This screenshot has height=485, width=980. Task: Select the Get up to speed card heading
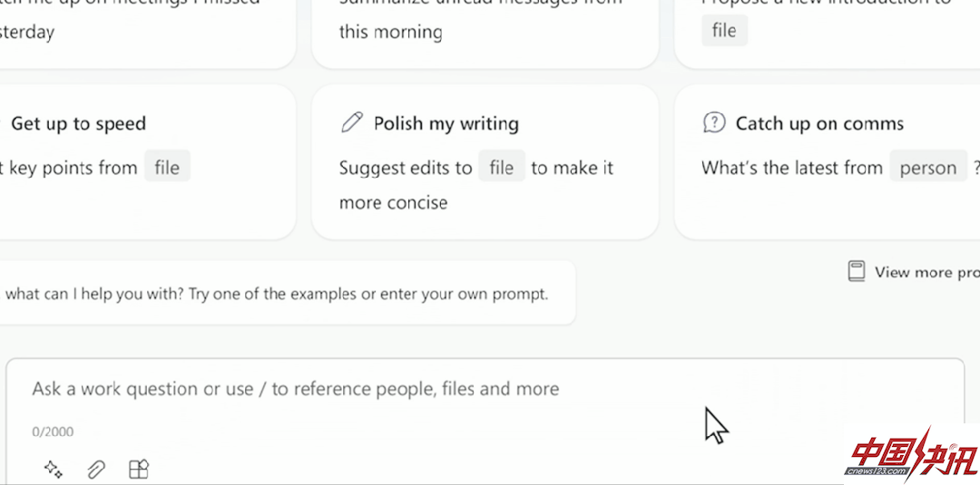78,123
